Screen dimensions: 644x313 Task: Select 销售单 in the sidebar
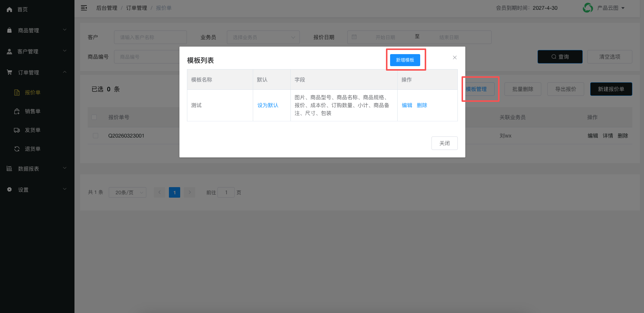tap(33, 111)
